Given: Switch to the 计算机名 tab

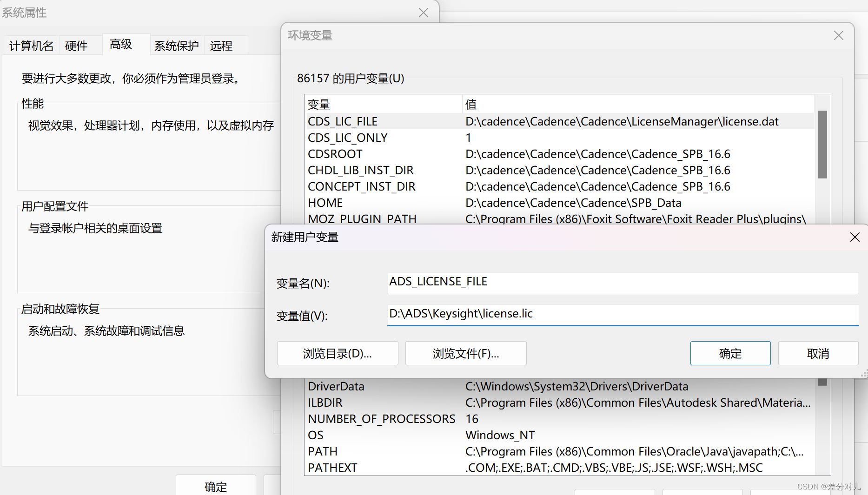Looking at the screenshot, I should pyautogui.click(x=31, y=46).
